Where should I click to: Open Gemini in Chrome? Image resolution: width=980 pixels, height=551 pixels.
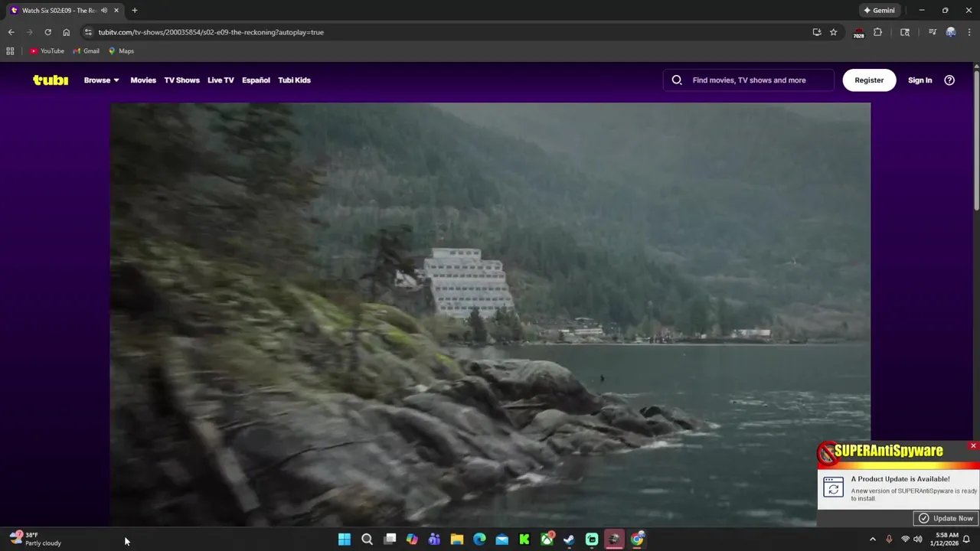pos(879,11)
